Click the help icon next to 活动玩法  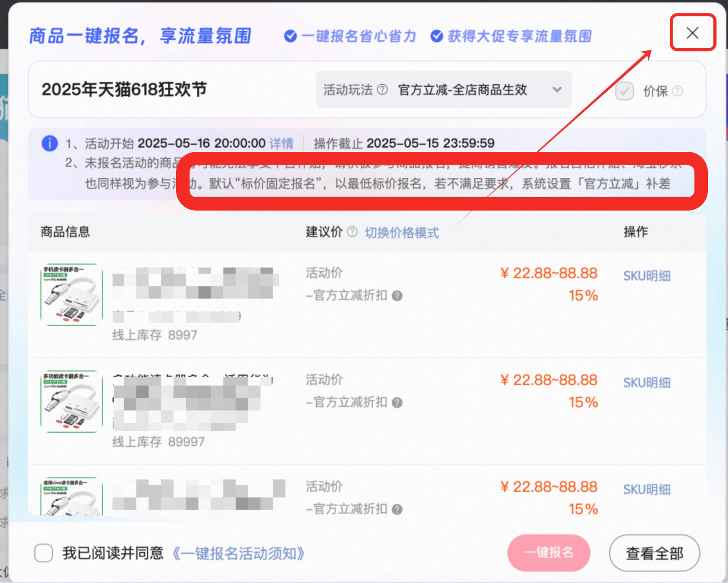(x=382, y=89)
